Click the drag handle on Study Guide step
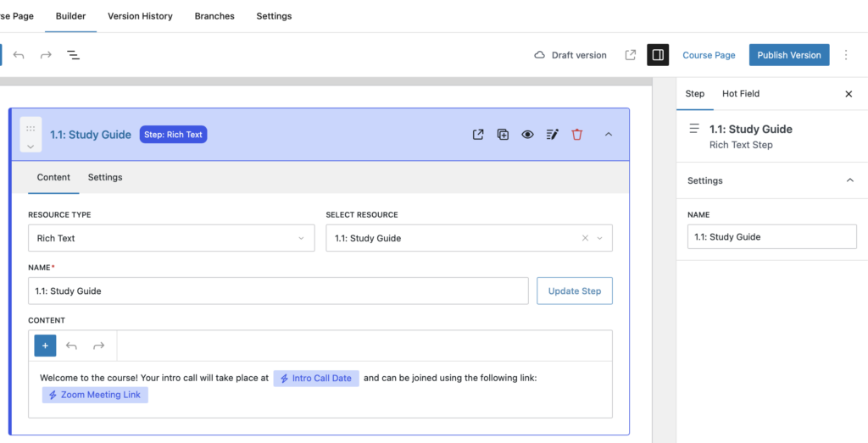 [x=31, y=128]
